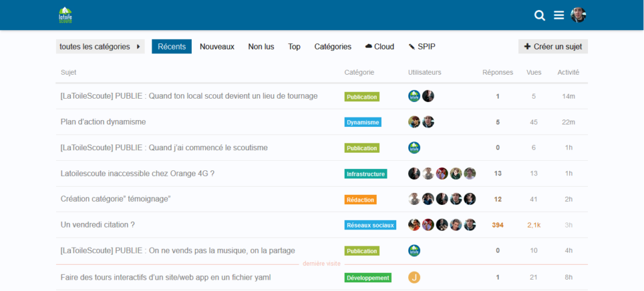Select the Non lus tab
Viewport: 644px width, 291px height.
(x=261, y=47)
